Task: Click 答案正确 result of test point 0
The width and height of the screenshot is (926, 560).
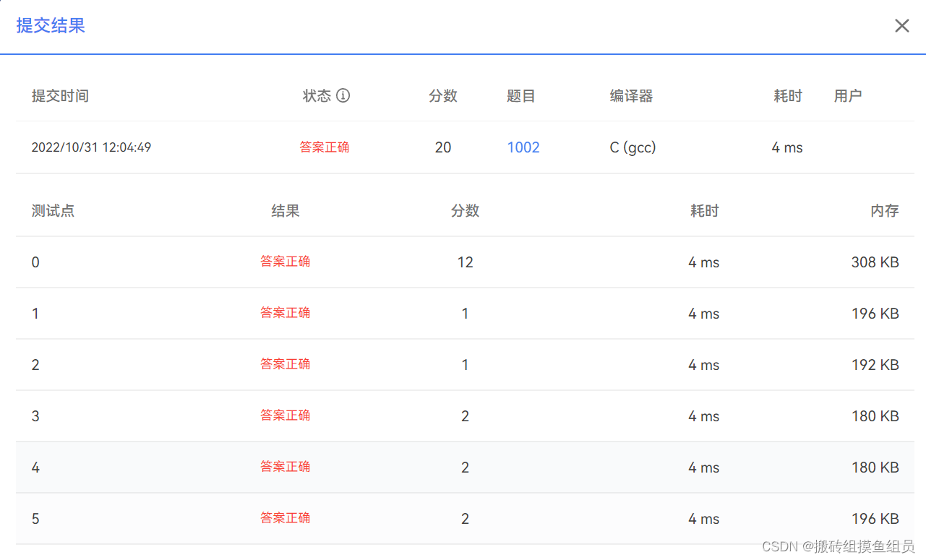Action: click(x=285, y=262)
